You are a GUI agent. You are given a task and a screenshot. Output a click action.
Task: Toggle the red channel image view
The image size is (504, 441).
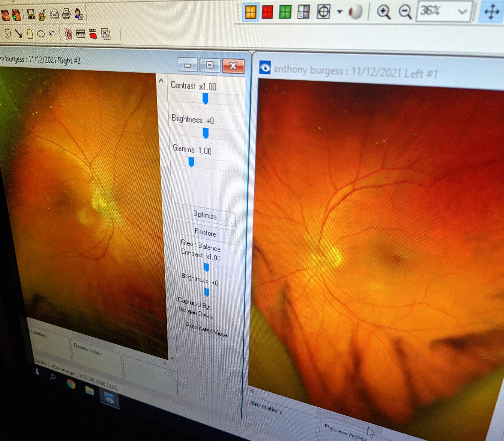tap(267, 12)
